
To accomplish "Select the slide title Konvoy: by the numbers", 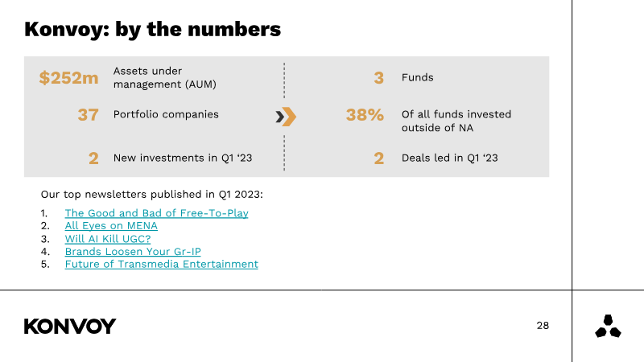I will pos(152,29).
